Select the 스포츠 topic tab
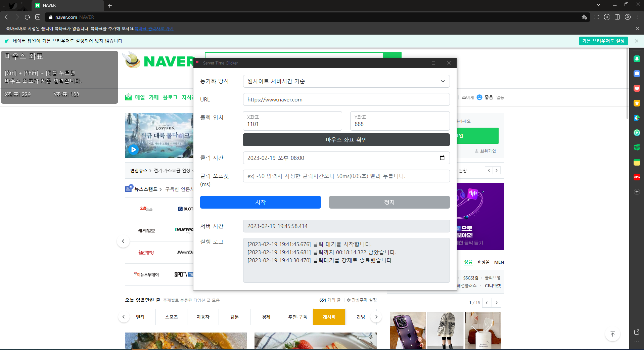The width and height of the screenshot is (644, 350). pos(172,317)
